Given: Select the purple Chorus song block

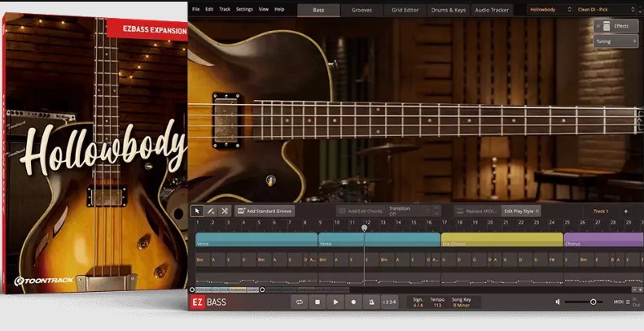Looking at the screenshot, I should (x=604, y=240).
